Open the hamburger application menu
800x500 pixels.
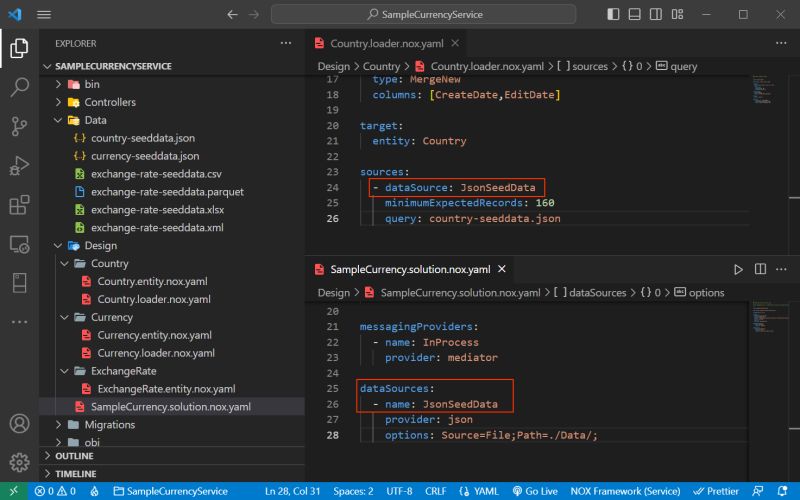[44, 14]
